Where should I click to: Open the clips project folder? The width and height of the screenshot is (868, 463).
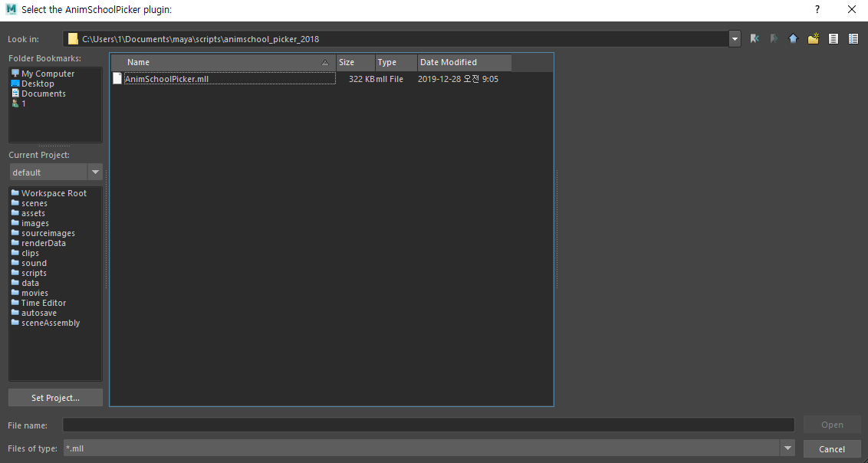point(30,254)
